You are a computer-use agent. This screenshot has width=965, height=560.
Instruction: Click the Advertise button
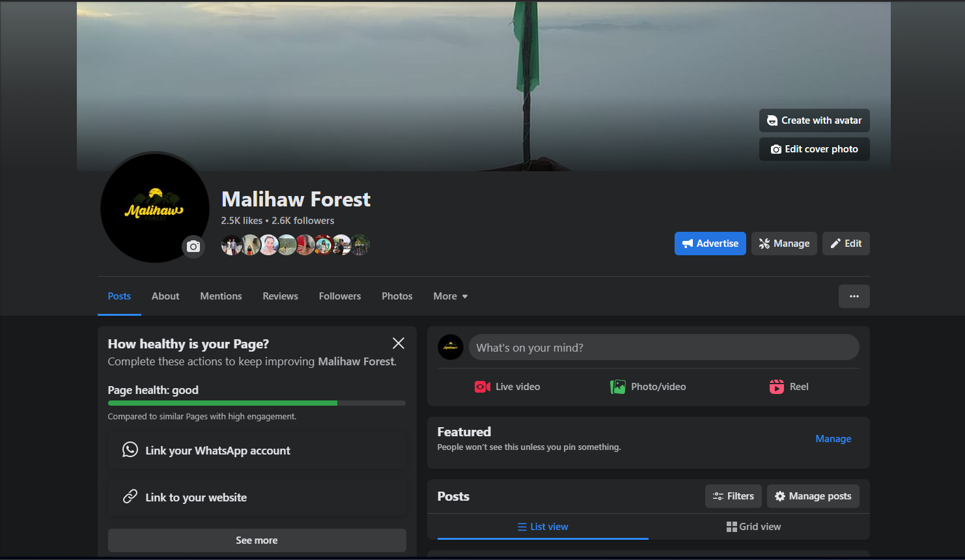coord(710,244)
